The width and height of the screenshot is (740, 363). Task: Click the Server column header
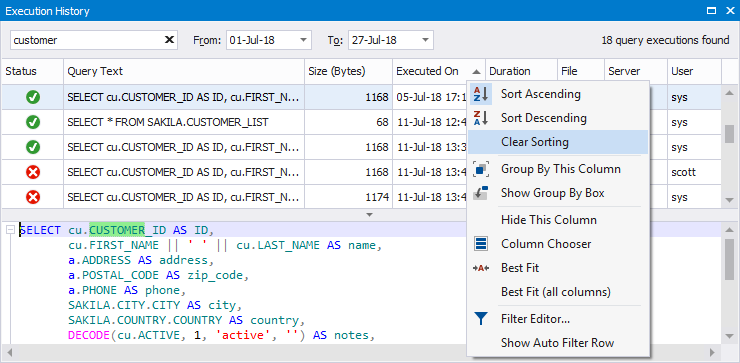tap(636, 72)
